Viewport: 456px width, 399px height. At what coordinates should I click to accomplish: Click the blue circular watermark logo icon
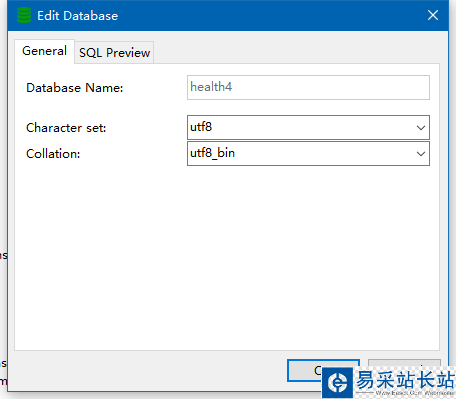pyautogui.click(x=337, y=383)
